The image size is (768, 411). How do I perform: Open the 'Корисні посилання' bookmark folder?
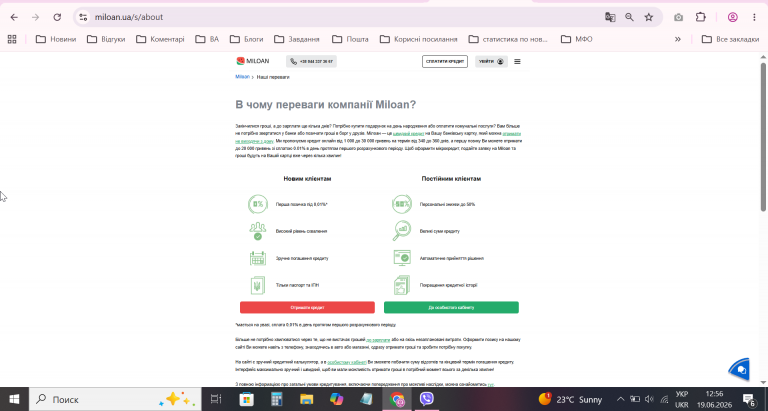click(x=419, y=39)
